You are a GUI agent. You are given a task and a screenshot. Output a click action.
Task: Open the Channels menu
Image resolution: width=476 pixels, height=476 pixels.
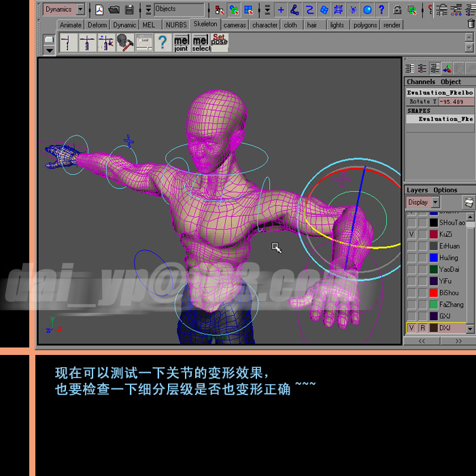[x=421, y=82]
